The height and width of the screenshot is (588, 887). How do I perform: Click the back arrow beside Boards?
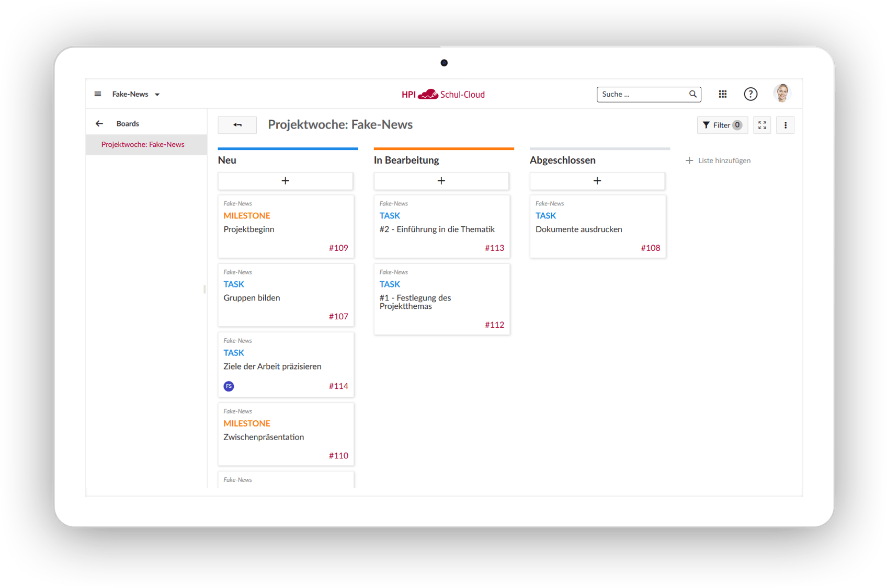99,124
